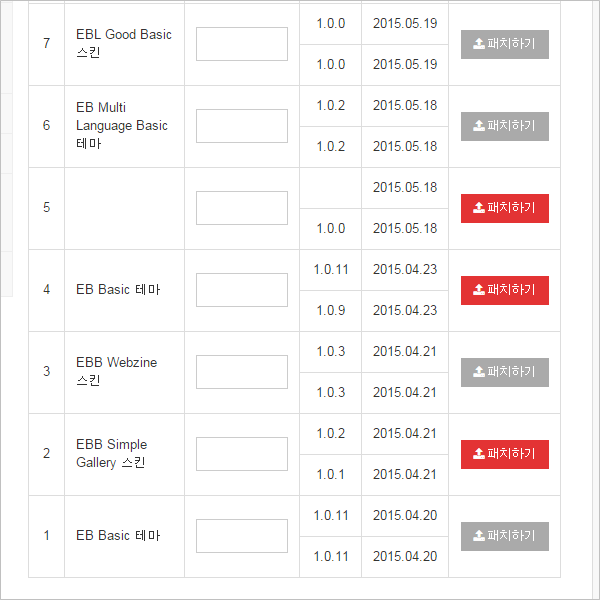Click the input field in row 5

(242, 208)
